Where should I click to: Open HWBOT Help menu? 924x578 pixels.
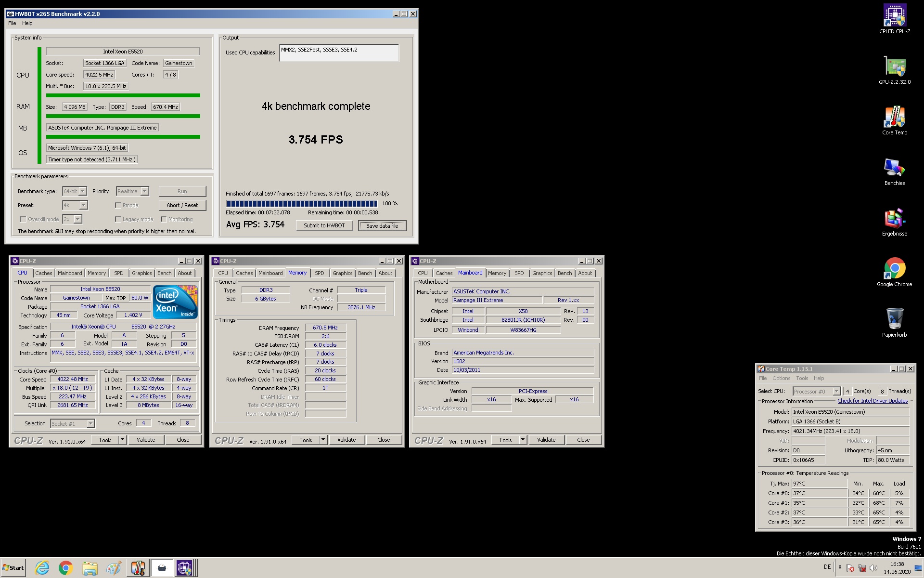pos(27,23)
